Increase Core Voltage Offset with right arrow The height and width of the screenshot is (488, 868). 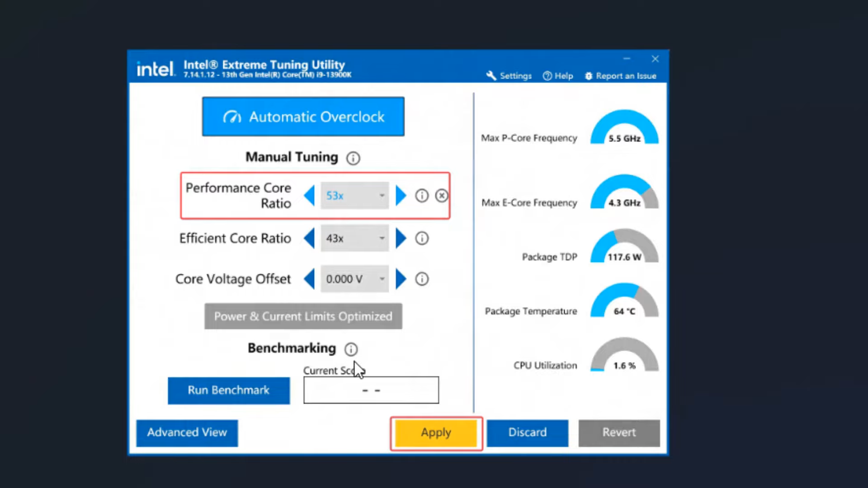tap(401, 279)
